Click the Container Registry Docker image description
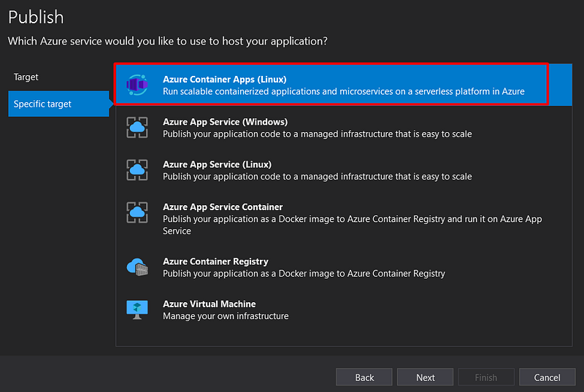This screenshot has height=392, width=584. coord(304,274)
